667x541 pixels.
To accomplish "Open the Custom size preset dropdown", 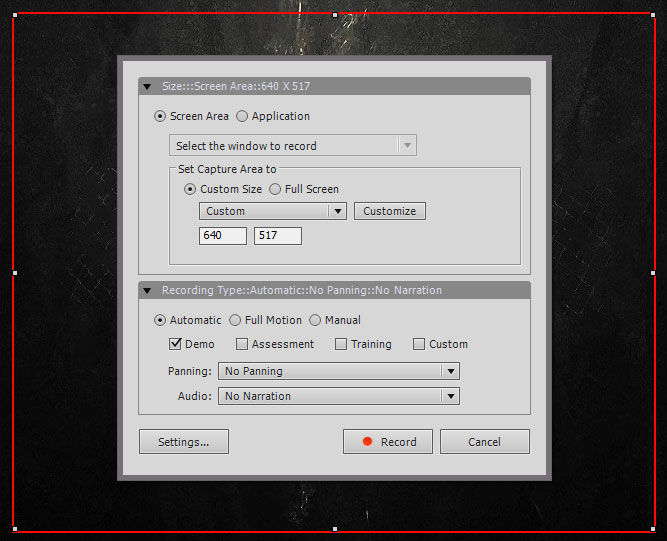I will click(x=273, y=211).
